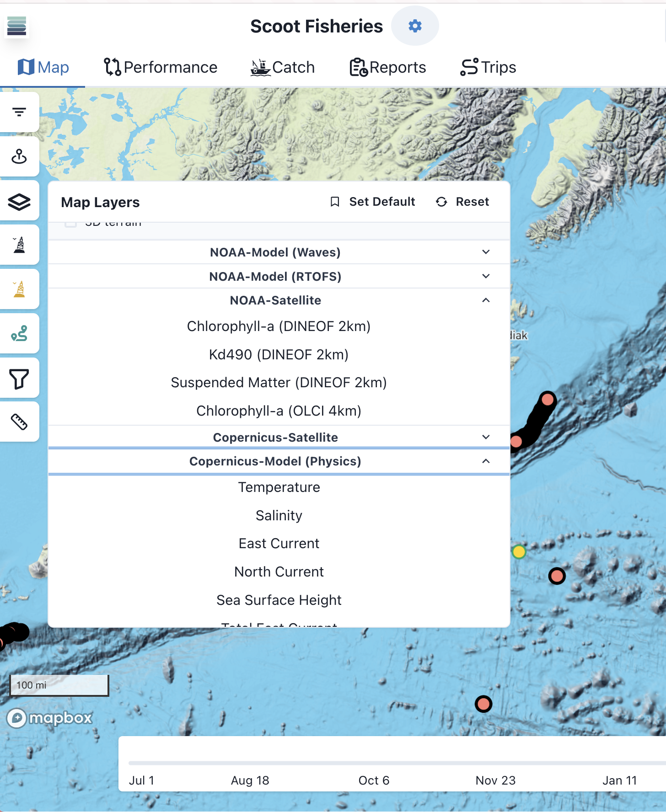Collapse the NOAA-Satellite section

point(279,300)
